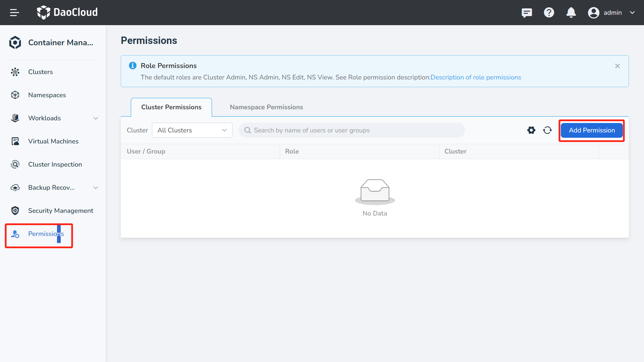Open table column settings gear
This screenshot has height=362, width=644.
(x=531, y=130)
